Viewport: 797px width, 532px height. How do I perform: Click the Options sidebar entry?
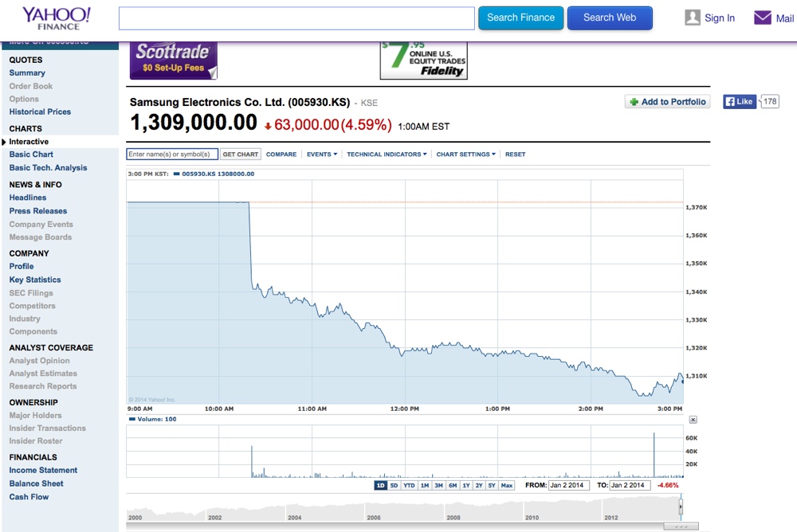(x=24, y=99)
